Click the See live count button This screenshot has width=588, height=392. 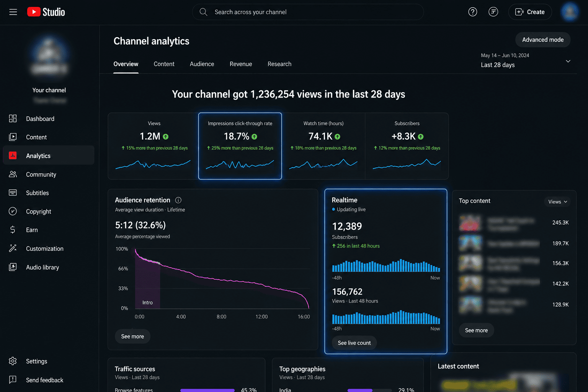click(x=354, y=343)
